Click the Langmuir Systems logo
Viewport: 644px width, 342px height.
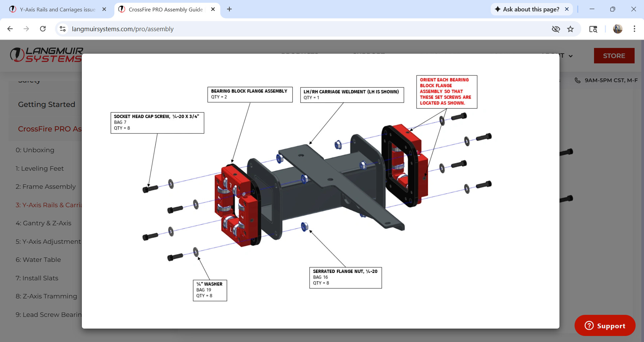pos(46,55)
